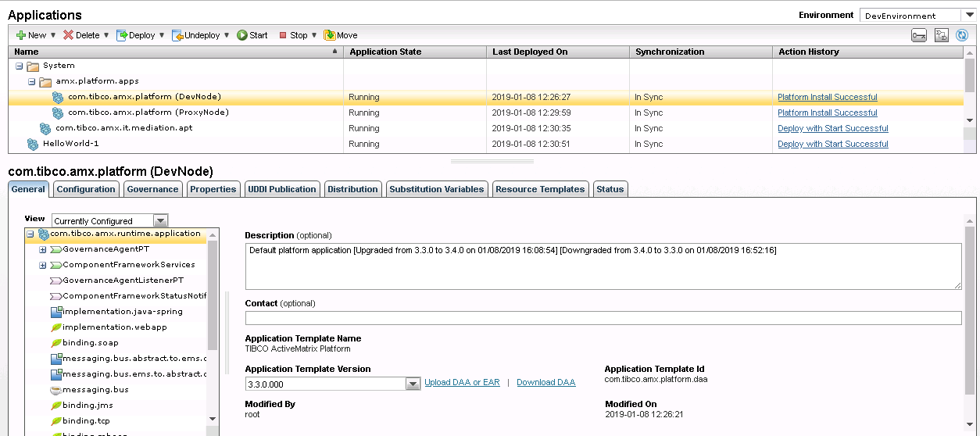Stop the selected application

293,35
